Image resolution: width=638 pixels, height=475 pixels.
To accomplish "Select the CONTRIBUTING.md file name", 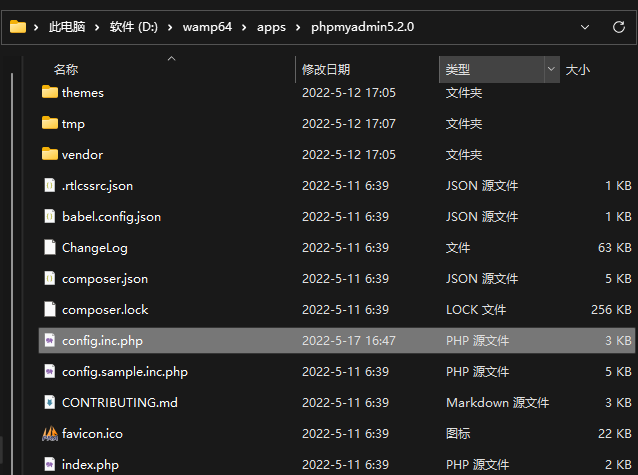I will pos(120,403).
